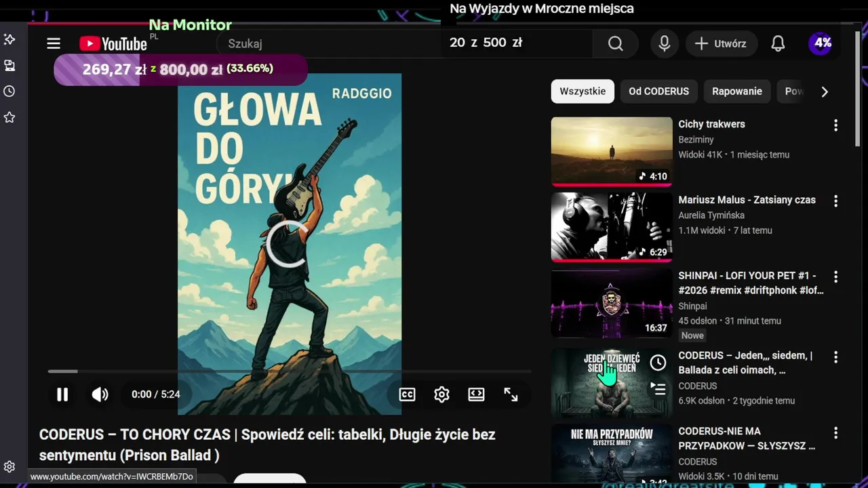Open the player settings gear

[x=441, y=394]
